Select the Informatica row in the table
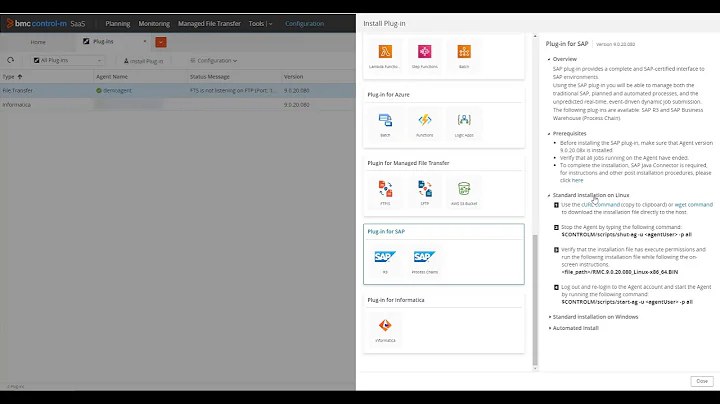Image resolution: width=720 pixels, height=404 pixels. (x=178, y=105)
